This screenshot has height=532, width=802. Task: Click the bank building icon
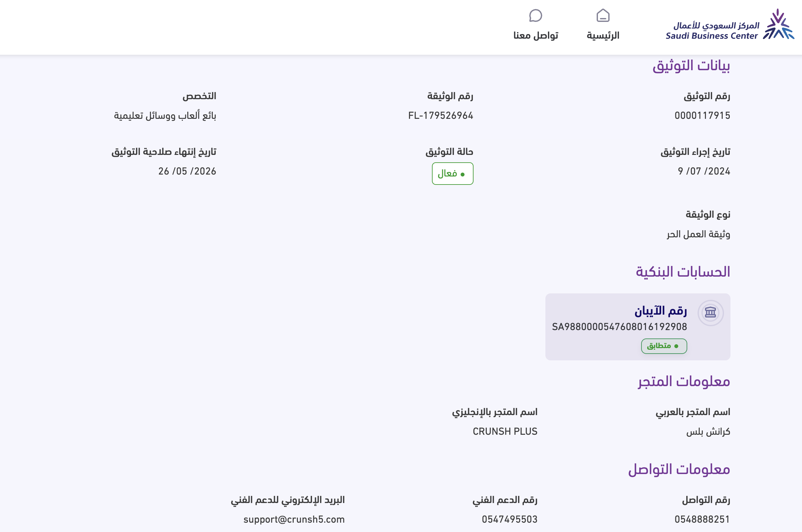click(710, 312)
